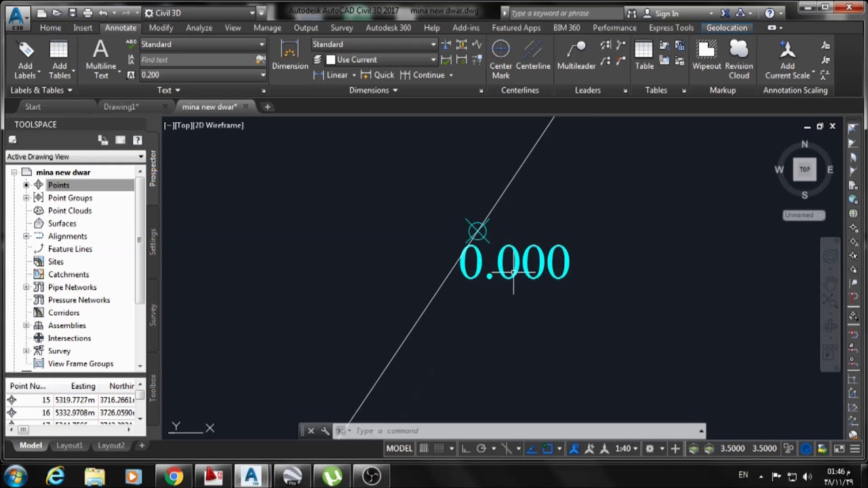
Task: Toggle grid display in status bar
Action: coord(424,449)
